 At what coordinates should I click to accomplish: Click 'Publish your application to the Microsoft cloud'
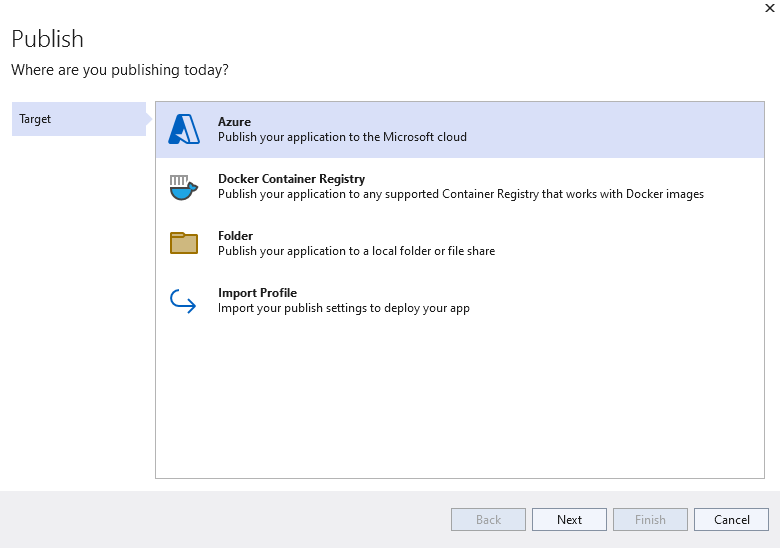click(x=342, y=137)
